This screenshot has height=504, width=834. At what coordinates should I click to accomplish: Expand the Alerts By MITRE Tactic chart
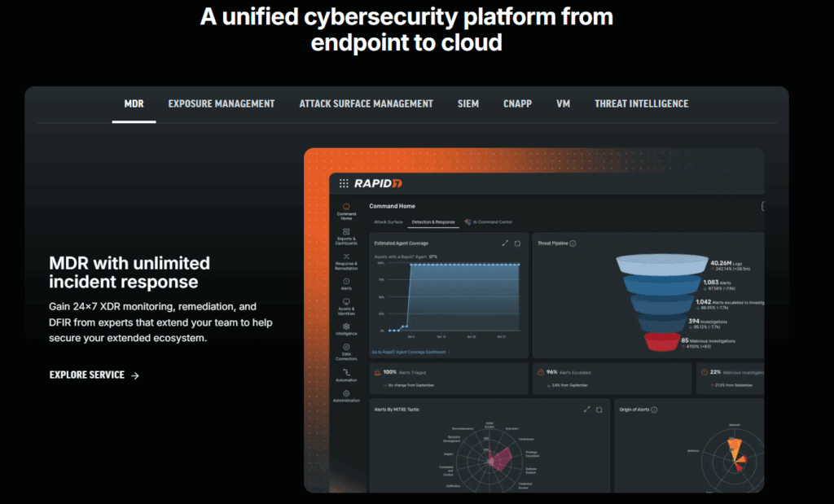[586, 410]
